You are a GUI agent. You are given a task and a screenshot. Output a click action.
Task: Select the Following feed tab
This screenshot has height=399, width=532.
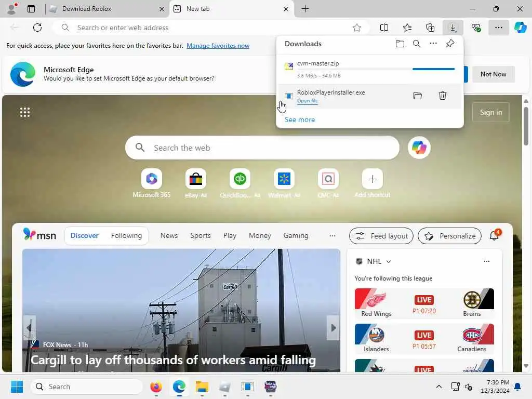[126, 235]
